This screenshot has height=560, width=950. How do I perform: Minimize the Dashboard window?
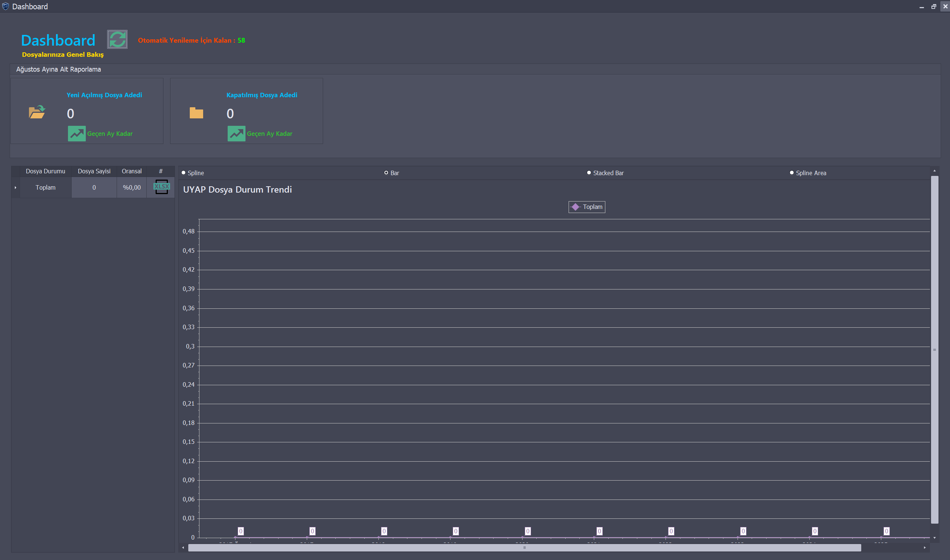click(x=922, y=6)
